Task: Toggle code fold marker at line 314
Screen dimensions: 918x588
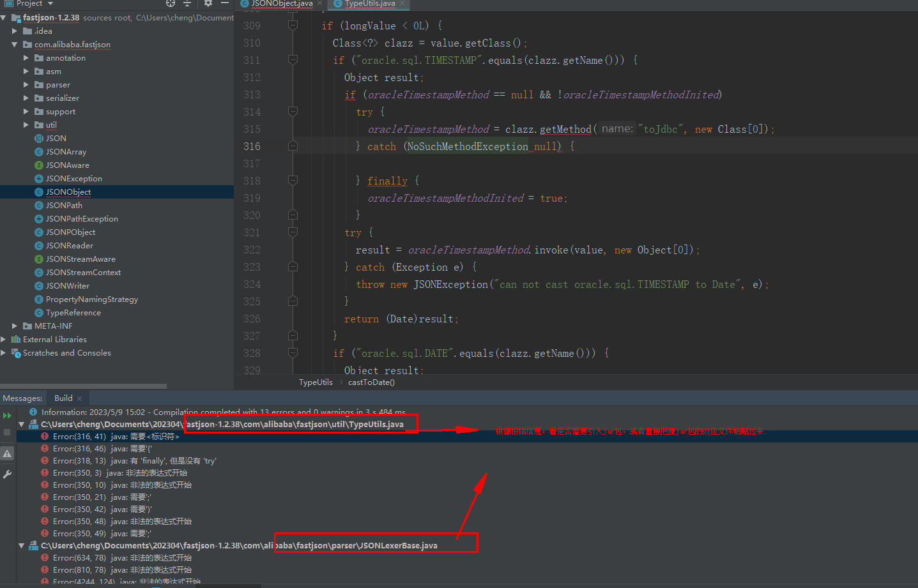Action: (293, 112)
